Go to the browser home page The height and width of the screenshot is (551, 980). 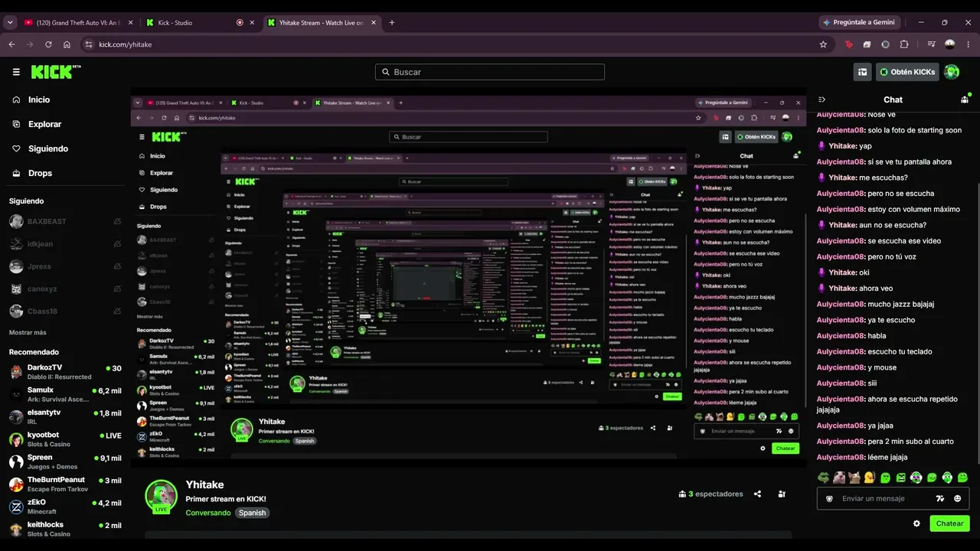point(67,44)
